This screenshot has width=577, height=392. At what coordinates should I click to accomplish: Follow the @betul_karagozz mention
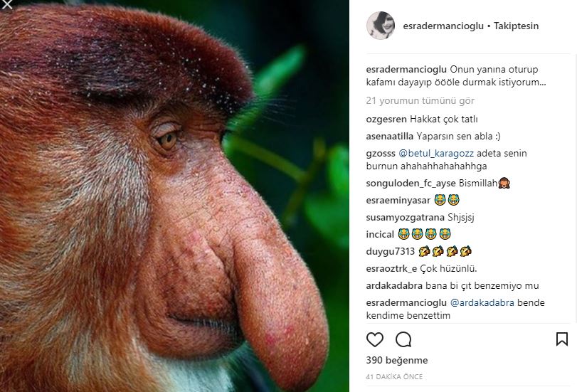click(435, 153)
